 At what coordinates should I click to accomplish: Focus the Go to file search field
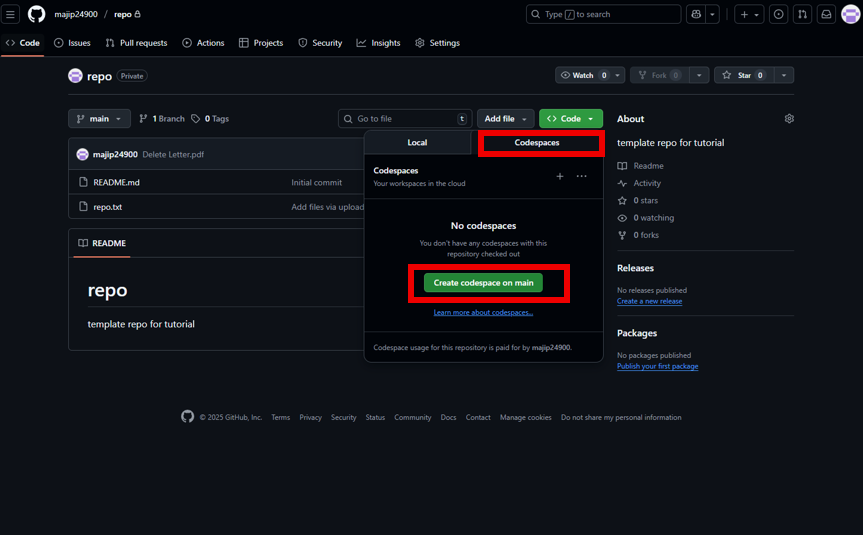(x=405, y=119)
